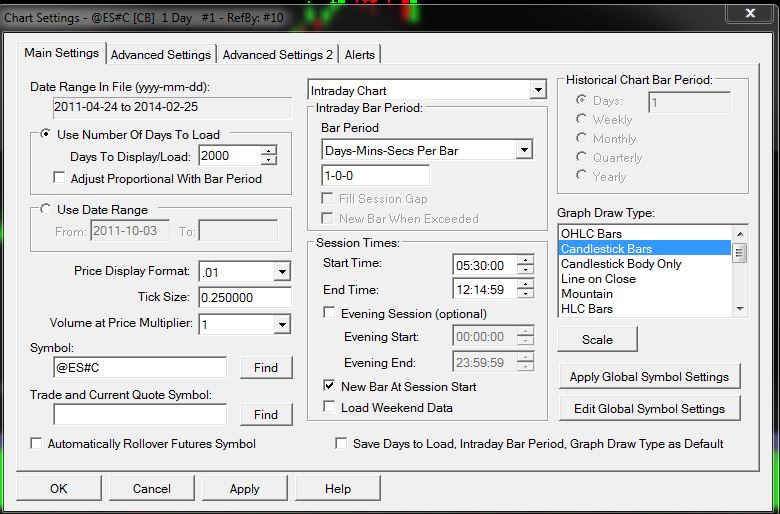The height and width of the screenshot is (514, 780).
Task: Select the Use Date Range radio button
Action: point(46,209)
